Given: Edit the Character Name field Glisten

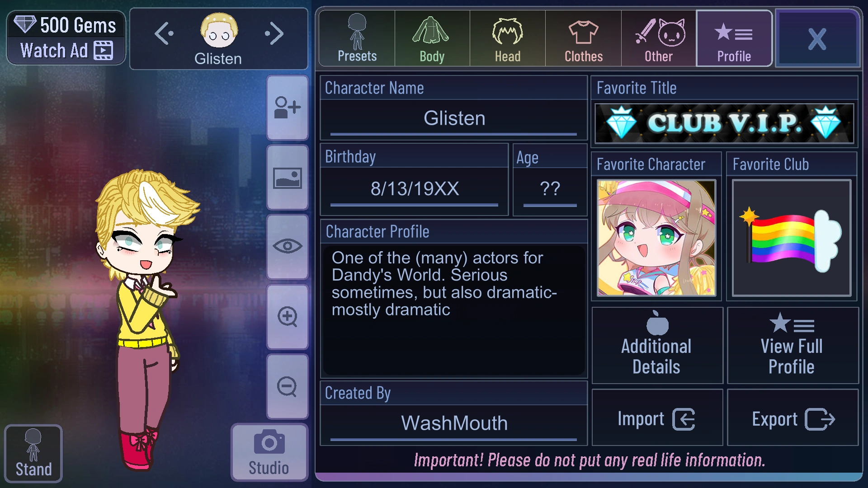Looking at the screenshot, I should pyautogui.click(x=454, y=119).
